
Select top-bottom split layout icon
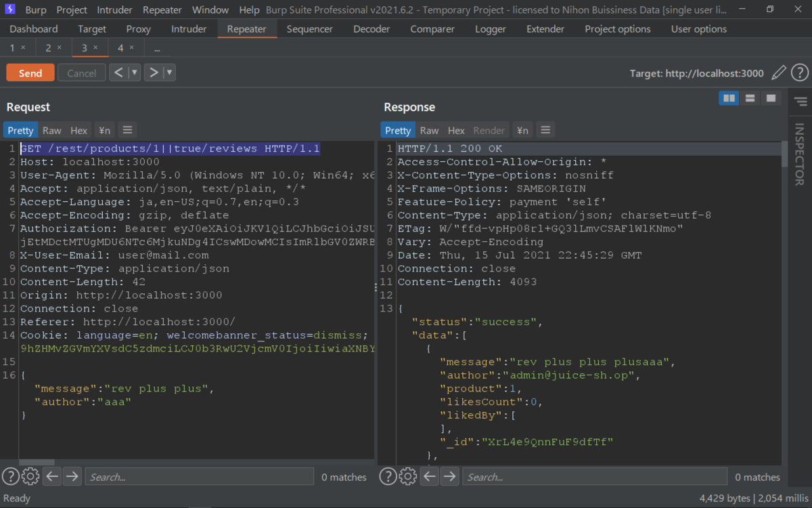pyautogui.click(x=750, y=98)
